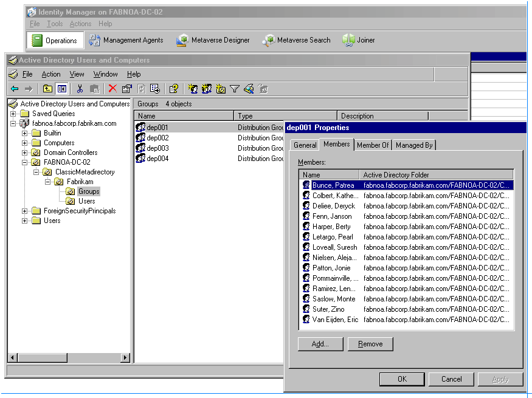
Task: Click the red Delete X icon
Action: tap(112, 89)
